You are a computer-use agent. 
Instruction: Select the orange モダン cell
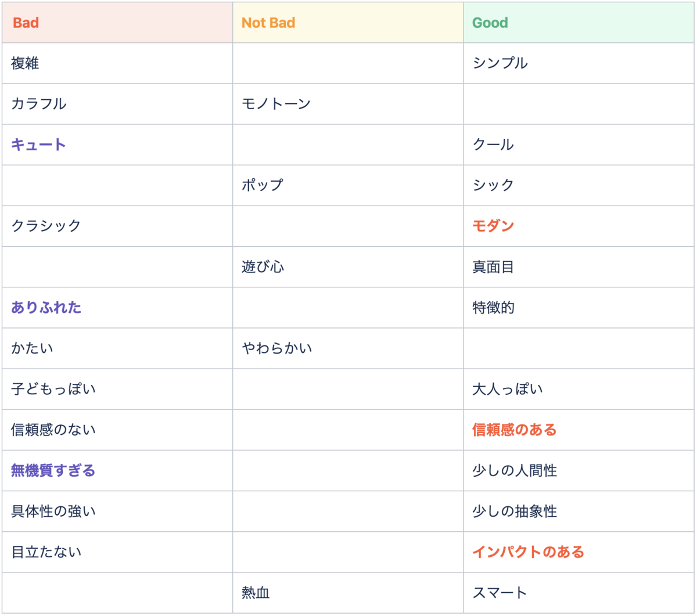click(x=579, y=226)
